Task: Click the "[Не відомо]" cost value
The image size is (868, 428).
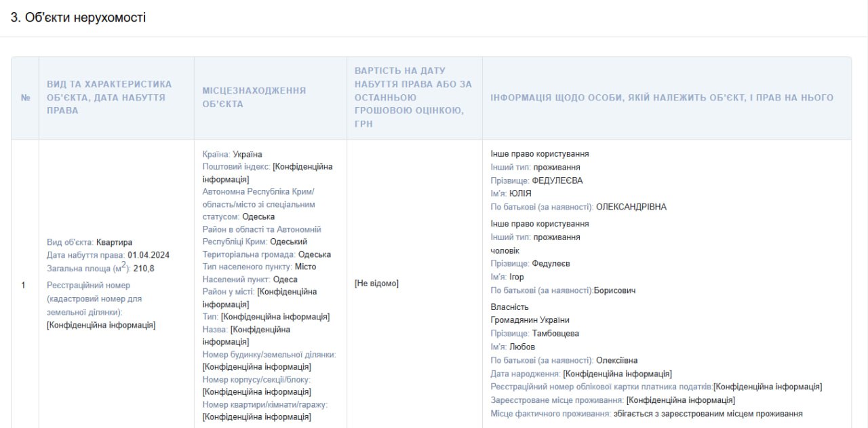Action: click(376, 284)
